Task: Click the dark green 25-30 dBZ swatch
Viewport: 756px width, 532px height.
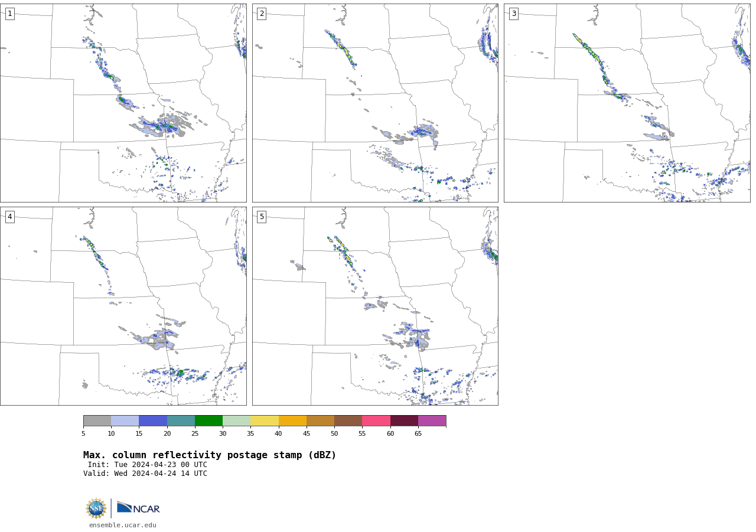Action: [x=208, y=420]
